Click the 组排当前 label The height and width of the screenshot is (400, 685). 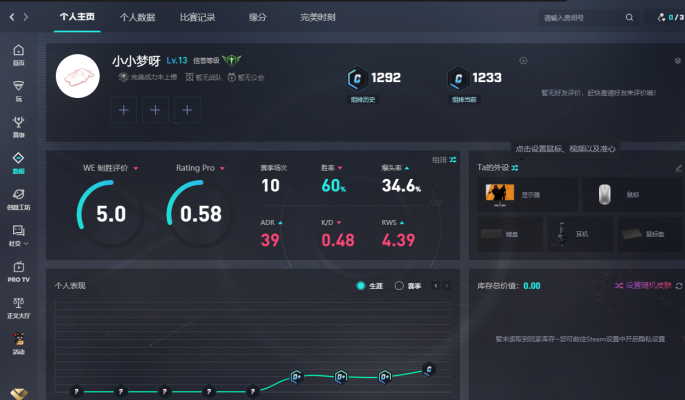coord(464,100)
